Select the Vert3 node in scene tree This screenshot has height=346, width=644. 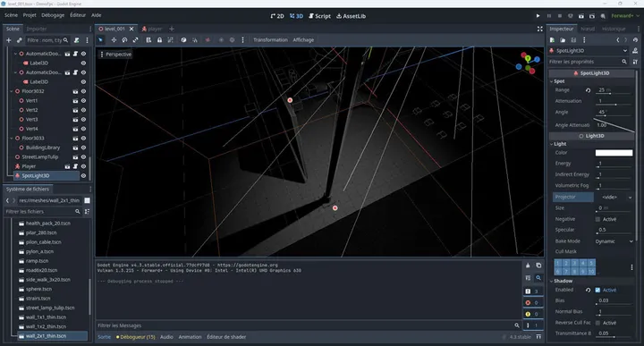click(31, 120)
